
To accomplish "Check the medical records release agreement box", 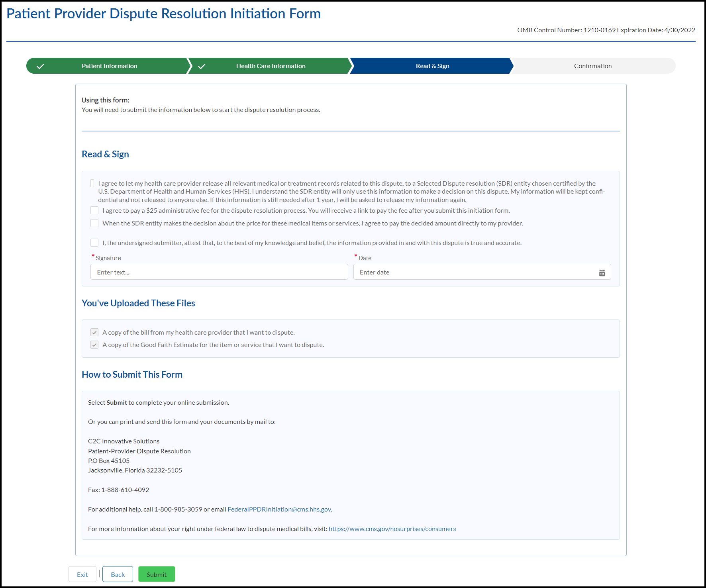I will tap(92, 183).
